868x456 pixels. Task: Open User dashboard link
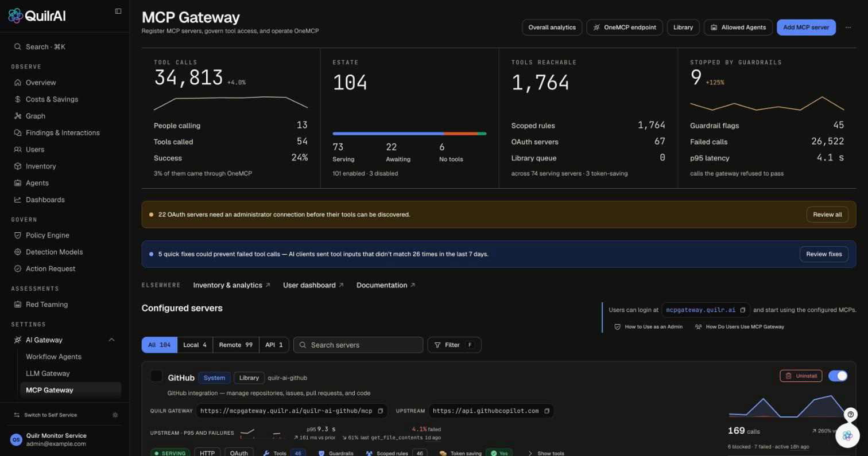coord(313,285)
